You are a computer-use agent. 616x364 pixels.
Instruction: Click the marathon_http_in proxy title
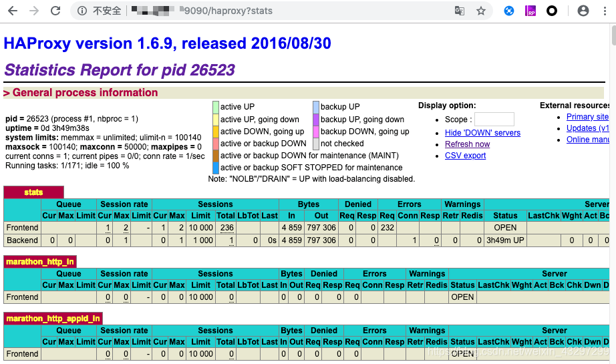coord(39,262)
